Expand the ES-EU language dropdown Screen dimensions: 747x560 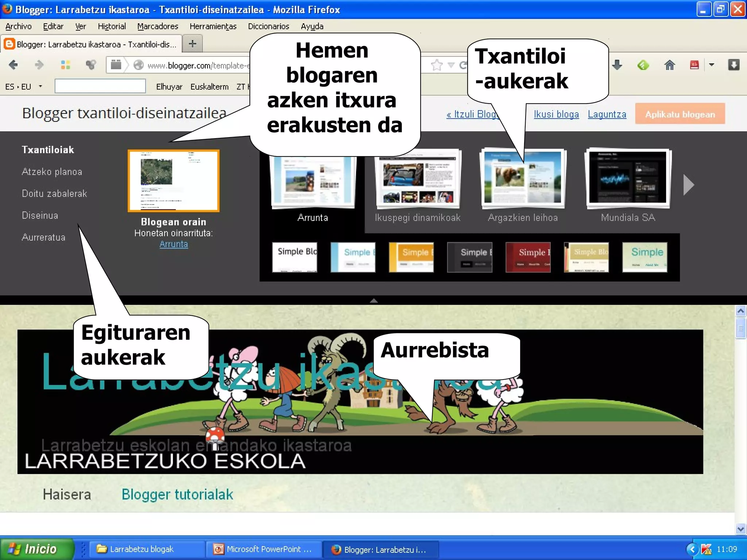tap(40, 86)
